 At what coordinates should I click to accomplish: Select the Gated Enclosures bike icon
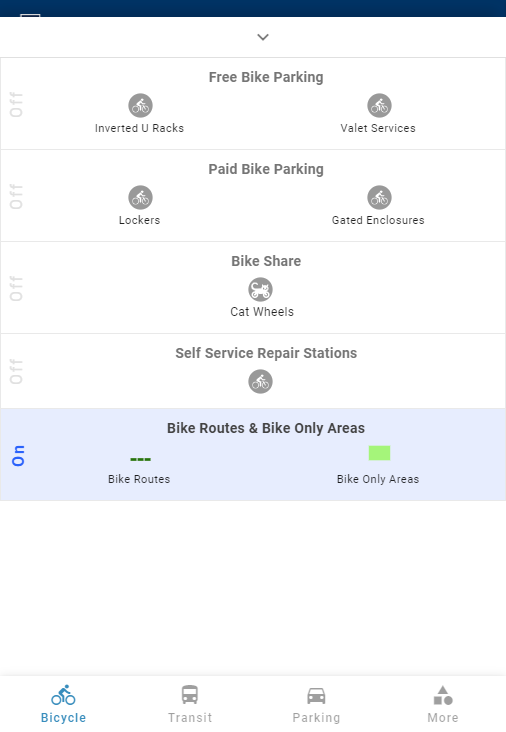point(380,197)
